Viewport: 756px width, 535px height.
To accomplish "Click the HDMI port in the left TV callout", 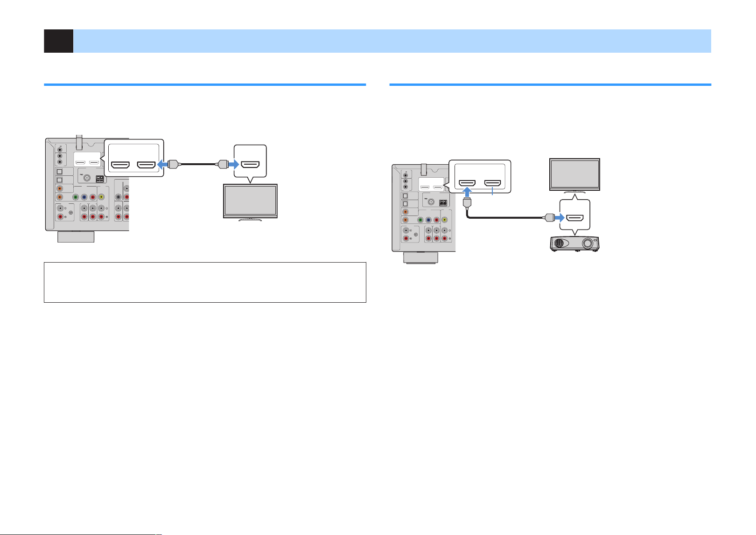I will click(250, 164).
